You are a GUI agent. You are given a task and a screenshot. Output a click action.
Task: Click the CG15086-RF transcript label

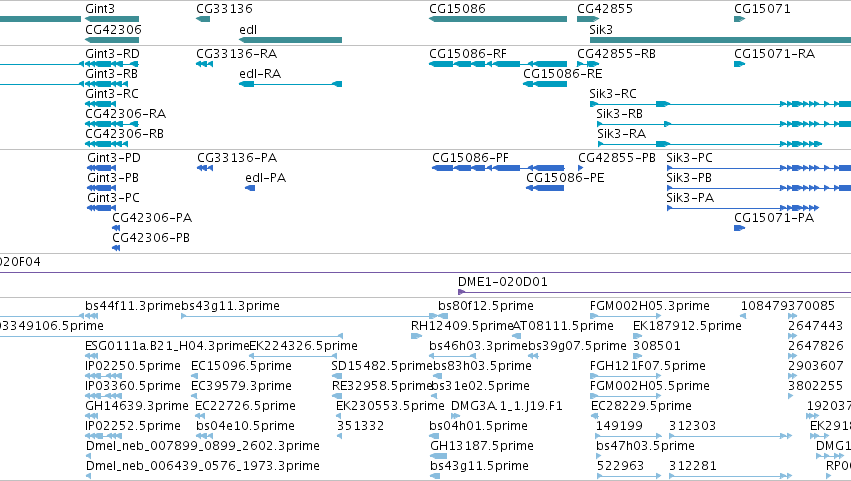[468, 54]
